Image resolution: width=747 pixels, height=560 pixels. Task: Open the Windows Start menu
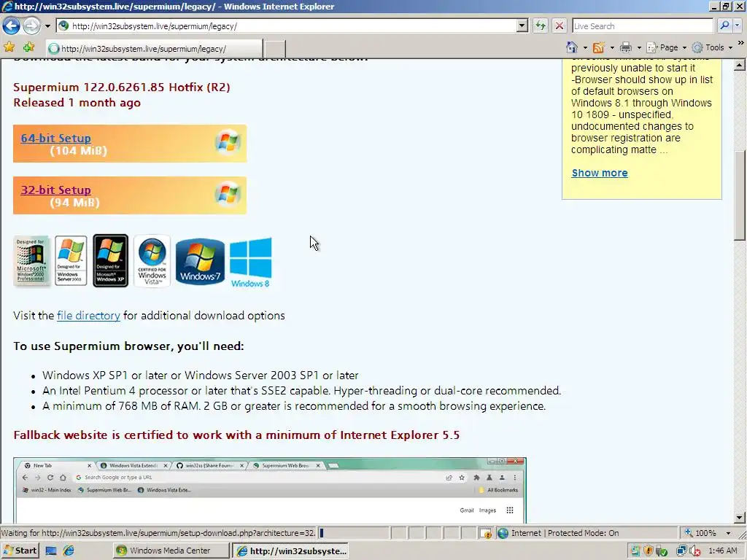(x=20, y=551)
